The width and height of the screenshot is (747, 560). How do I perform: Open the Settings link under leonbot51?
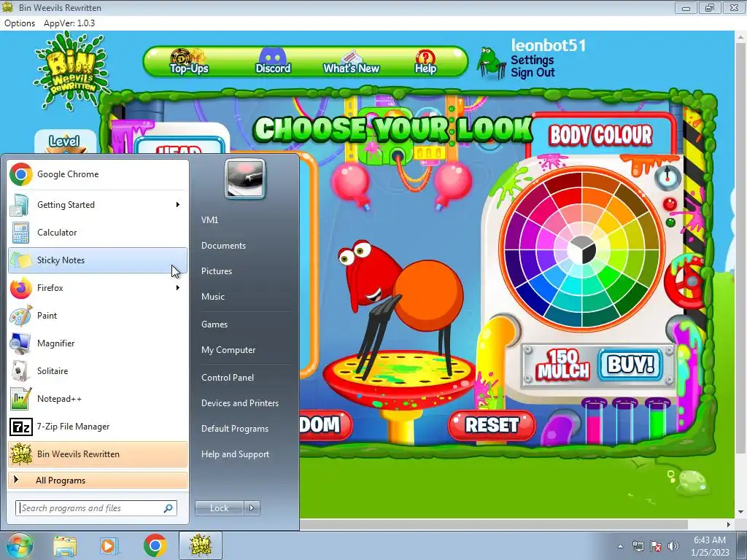coord(532,60)
